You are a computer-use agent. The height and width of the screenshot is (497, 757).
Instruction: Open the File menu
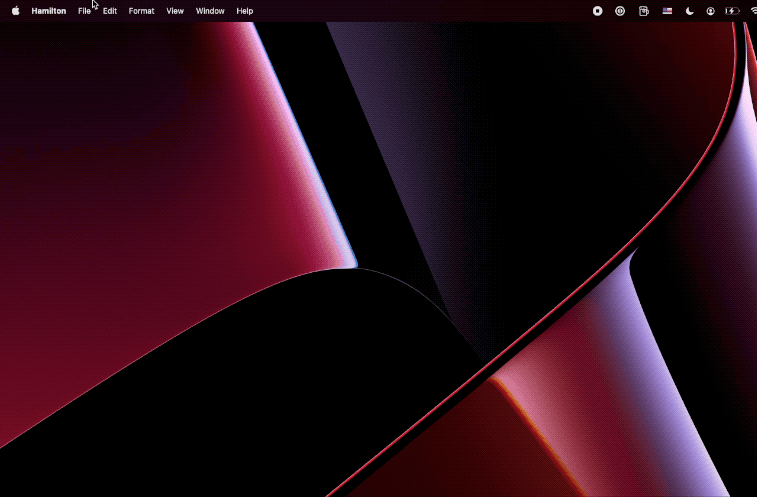[84, 11]
